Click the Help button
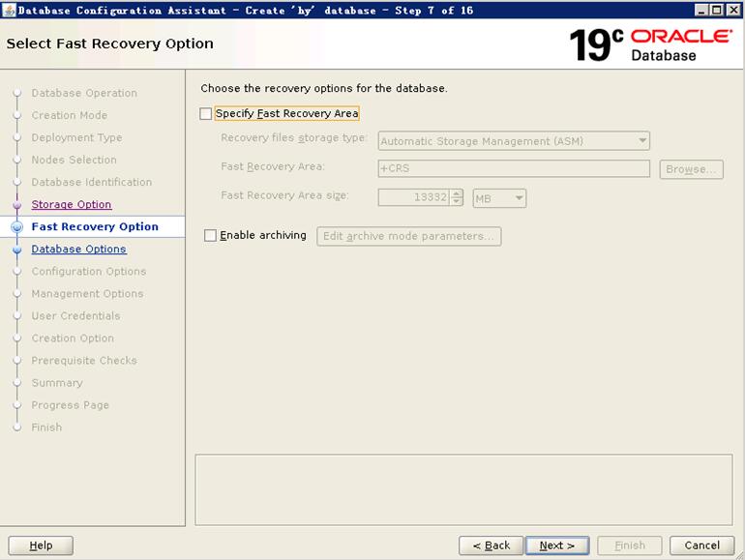Image resolution: width=745 pixels, height=560 pixels. [x=41, y=545]
